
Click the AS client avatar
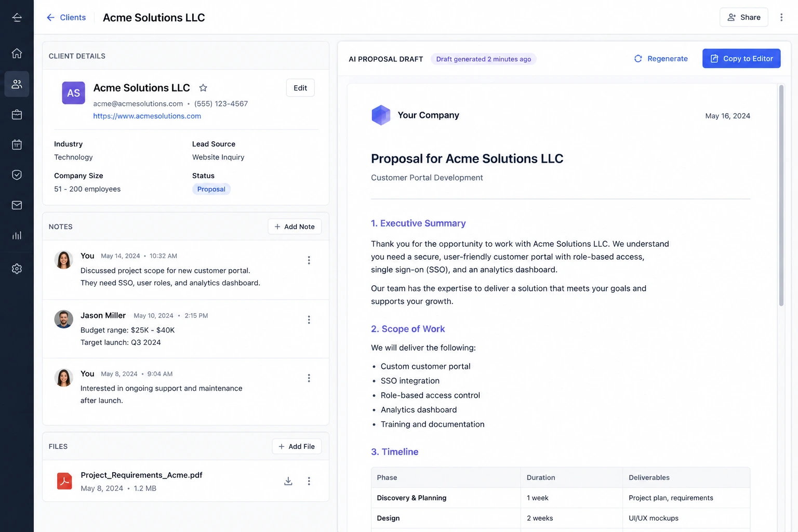(x=73, y=93)
